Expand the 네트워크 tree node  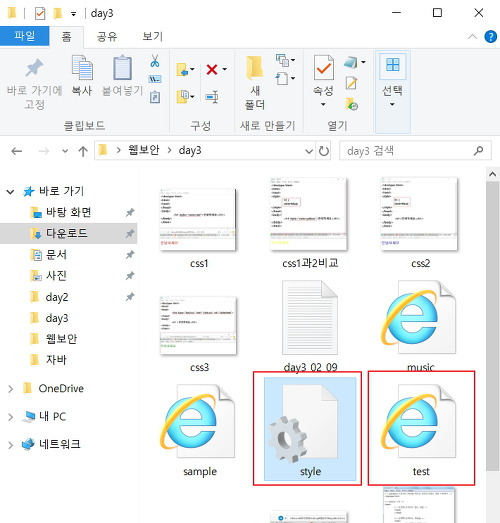click(x=10, y=445)
